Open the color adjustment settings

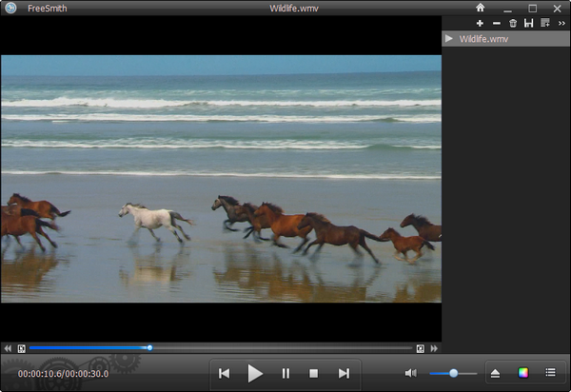tap(522, 373)
